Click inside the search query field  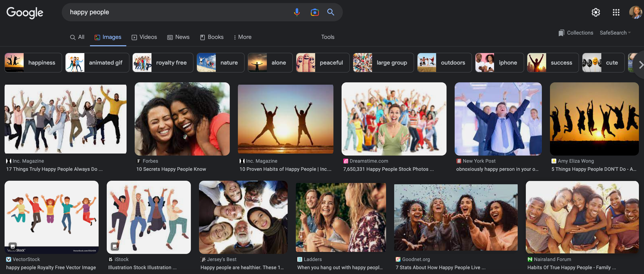tap(178, 12)
